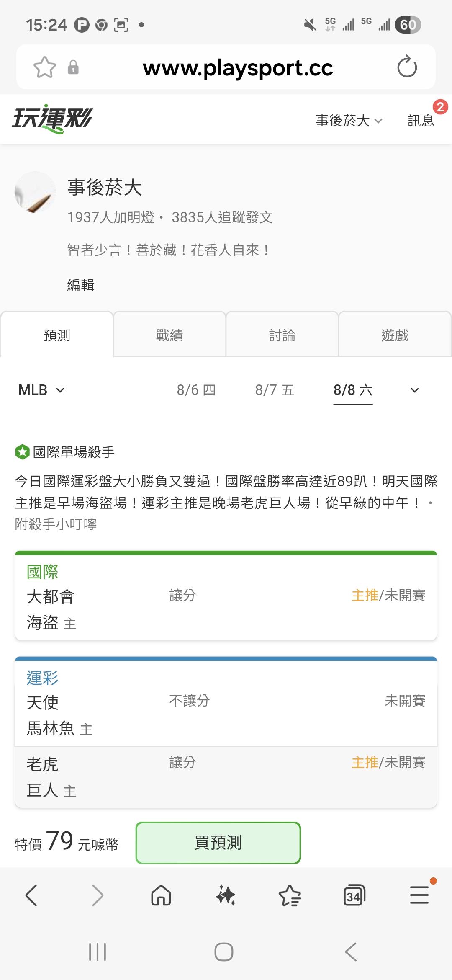The width and height of the screenshot is (452, 980).
Task: Tap the Android home button
Action: (224, 952)
